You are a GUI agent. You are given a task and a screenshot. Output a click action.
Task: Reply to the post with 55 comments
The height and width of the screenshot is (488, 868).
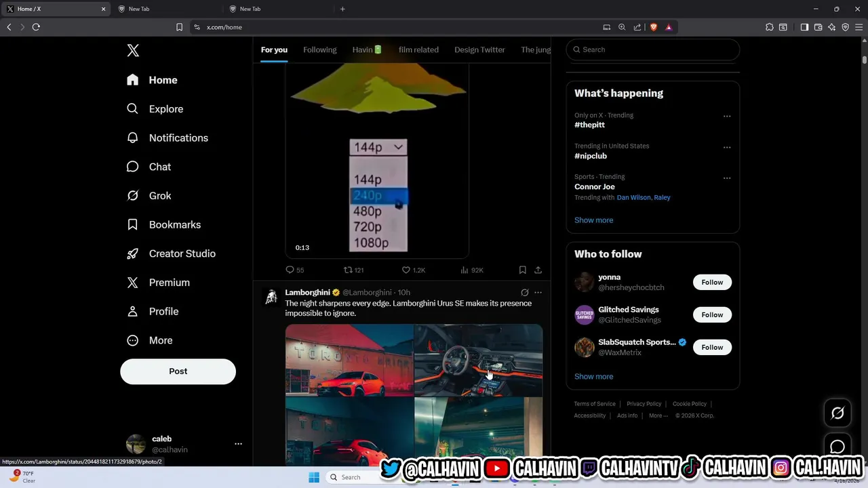[294, 270]
